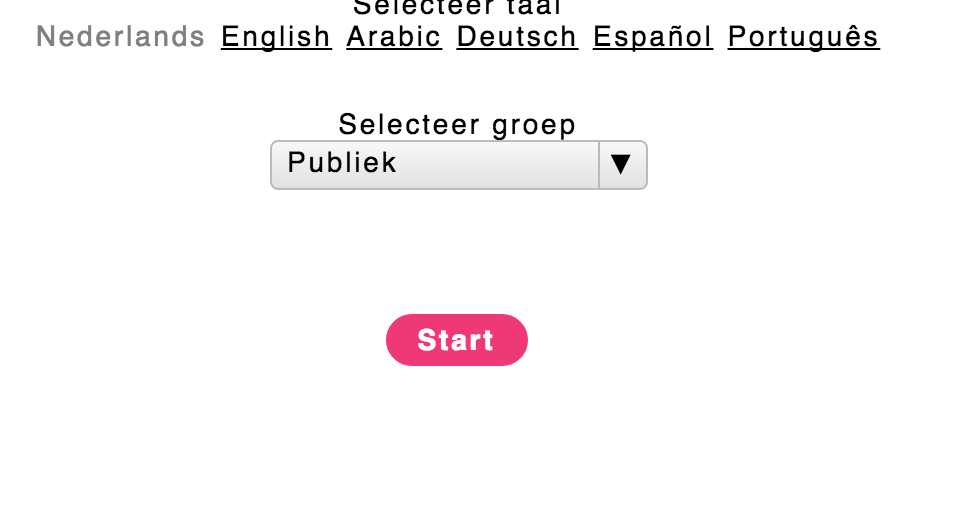The height and width of the screenshot is (528, 958).
Task: Pick the Português language option
Action: point(803,37)
